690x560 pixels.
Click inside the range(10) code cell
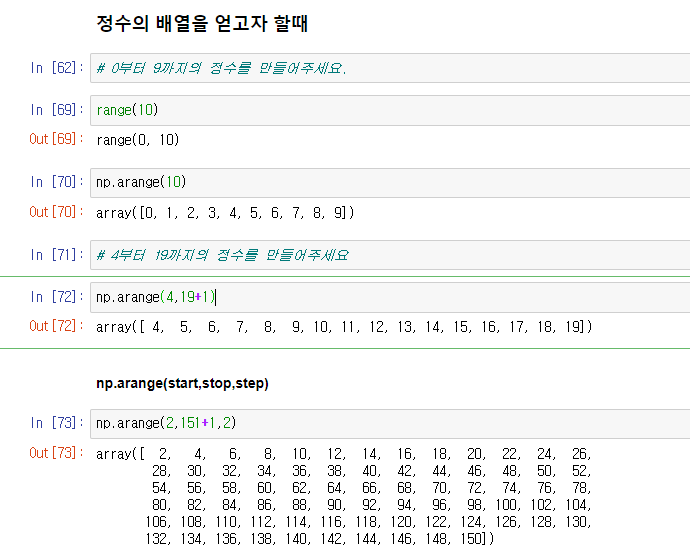click(390, 110)
